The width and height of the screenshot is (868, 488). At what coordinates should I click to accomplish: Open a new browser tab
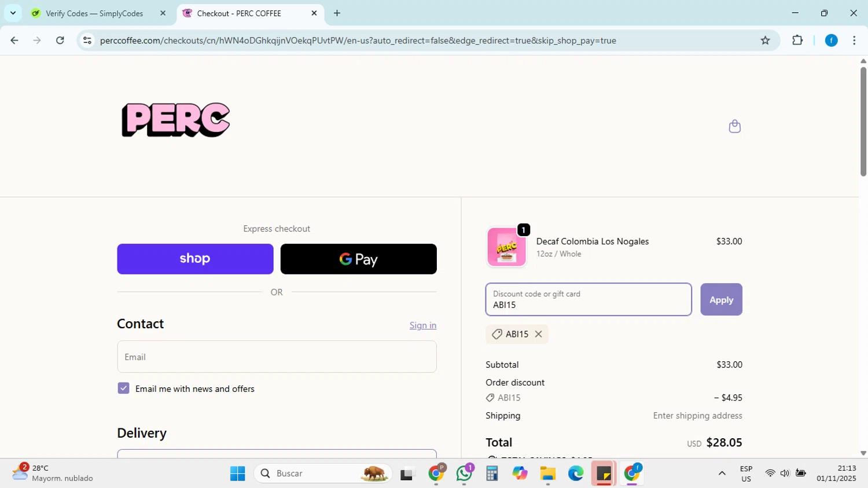(337, 13)
